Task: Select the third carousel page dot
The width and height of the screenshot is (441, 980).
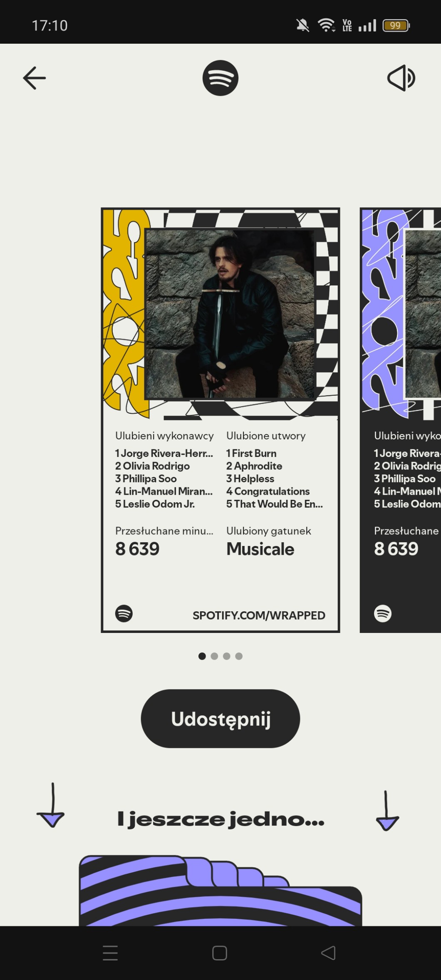Action: pos(227,656)
